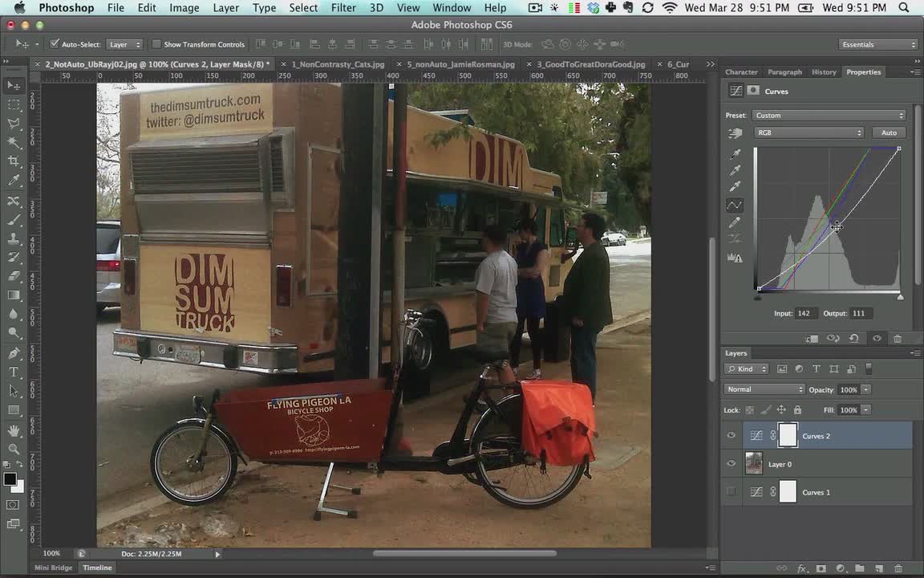Select the Pen tool
924x578 pixels.
pos(14,353)
